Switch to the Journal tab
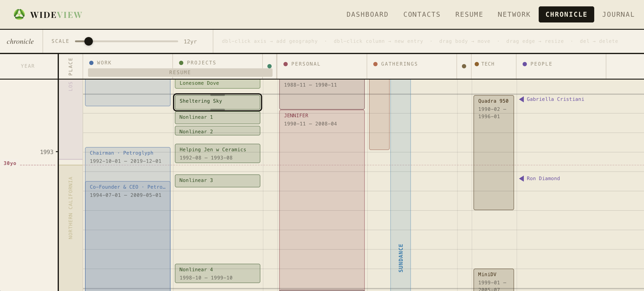 (x=618, y=15)
